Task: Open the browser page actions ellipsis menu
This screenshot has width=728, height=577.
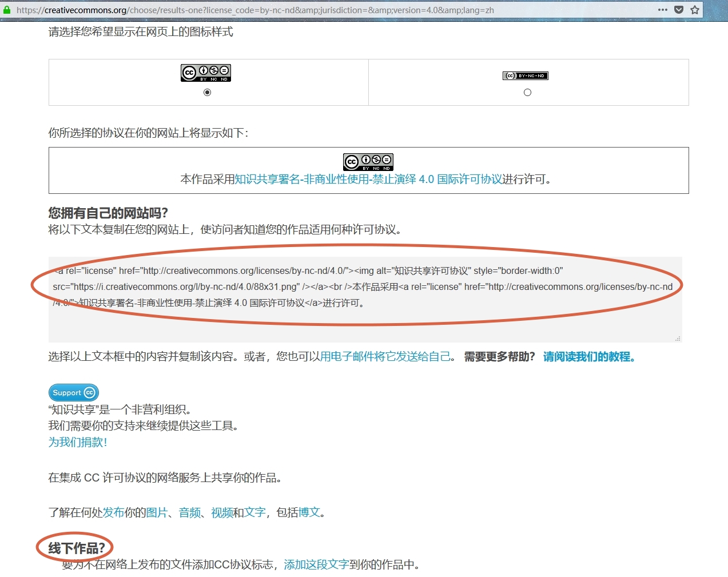Action: [x=663, y=10]
